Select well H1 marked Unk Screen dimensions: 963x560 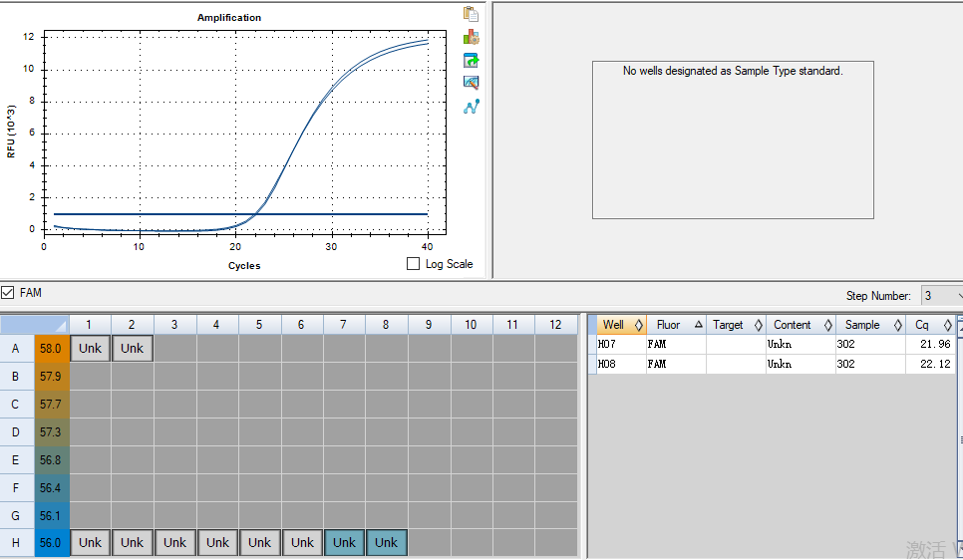click(91, 543)
